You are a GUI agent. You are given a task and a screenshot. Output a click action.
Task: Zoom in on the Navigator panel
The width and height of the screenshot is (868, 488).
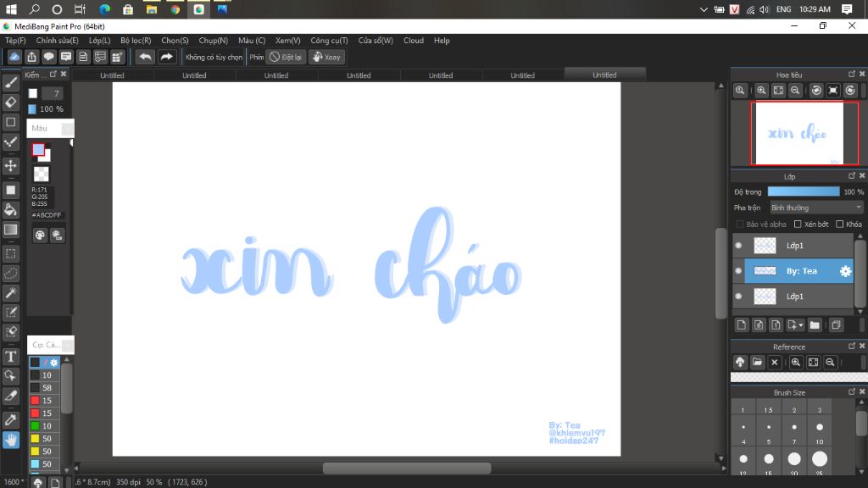(x=762, y=91)
